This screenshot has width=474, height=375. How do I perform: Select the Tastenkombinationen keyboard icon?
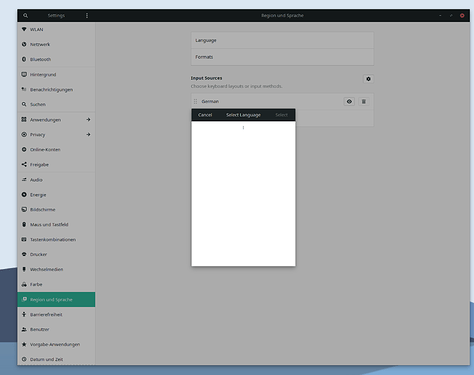[24, 239]
